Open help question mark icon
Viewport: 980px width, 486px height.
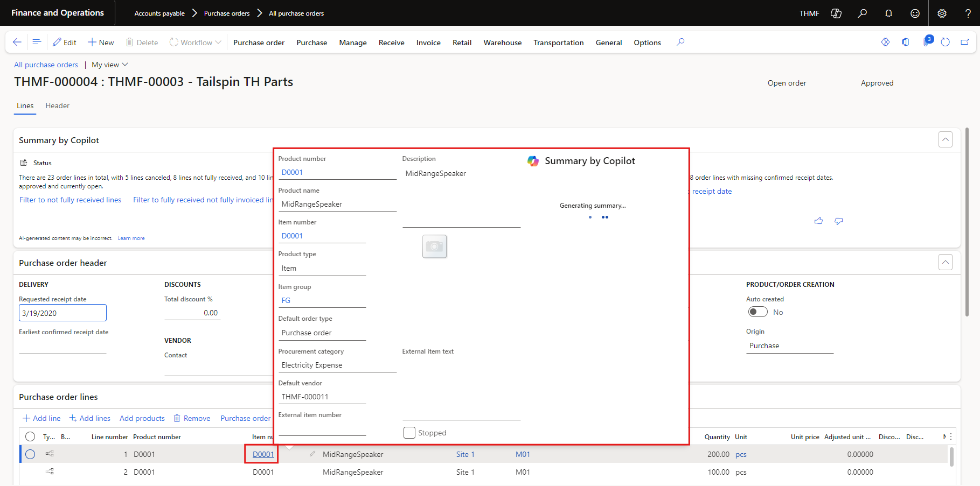click(968, 13)
